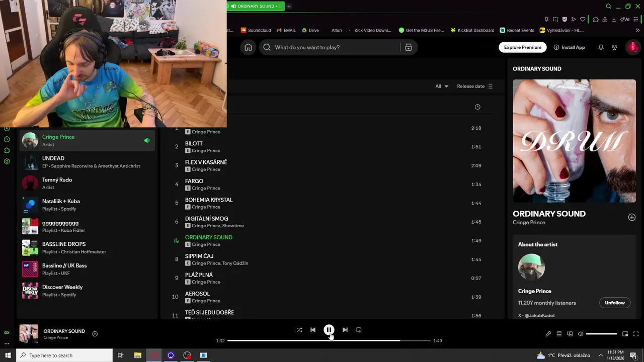The height and width of the screenshot is (362, 644).
Task: Seek on the song progress bar
Action: 329,340
